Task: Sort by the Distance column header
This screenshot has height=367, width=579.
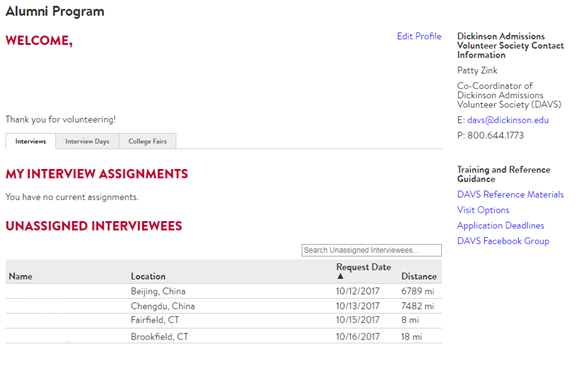Action: coord(419,276)
